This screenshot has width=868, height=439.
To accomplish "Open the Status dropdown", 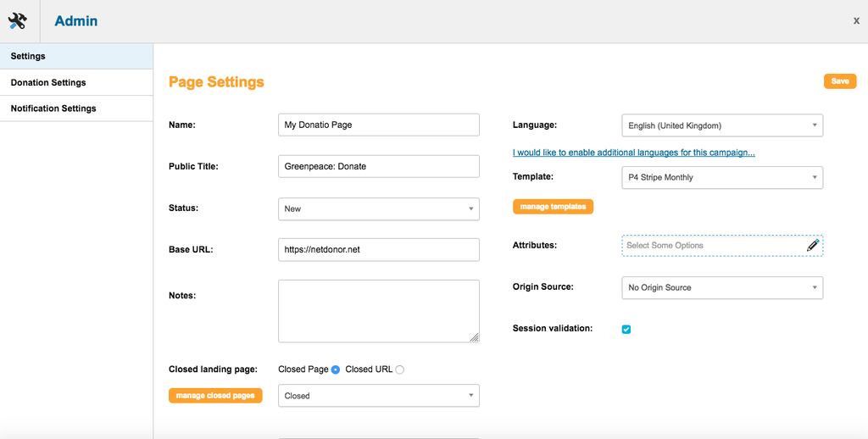I will pyautogui.click(x=379, y=208).
